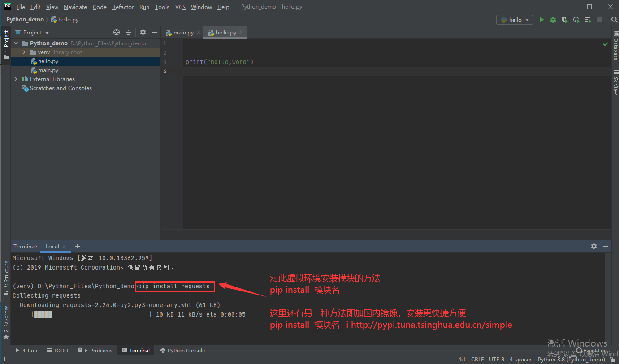Open Project panel gear settings
619x364 pixels.
pos(143,32)
